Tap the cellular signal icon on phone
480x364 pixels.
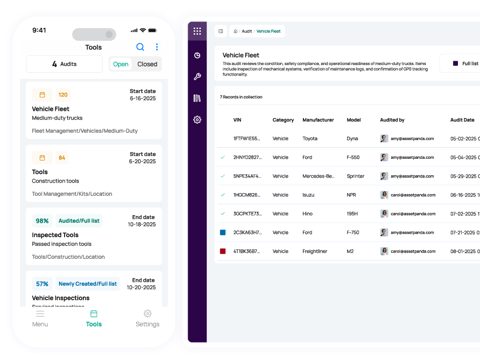(134, 30)
